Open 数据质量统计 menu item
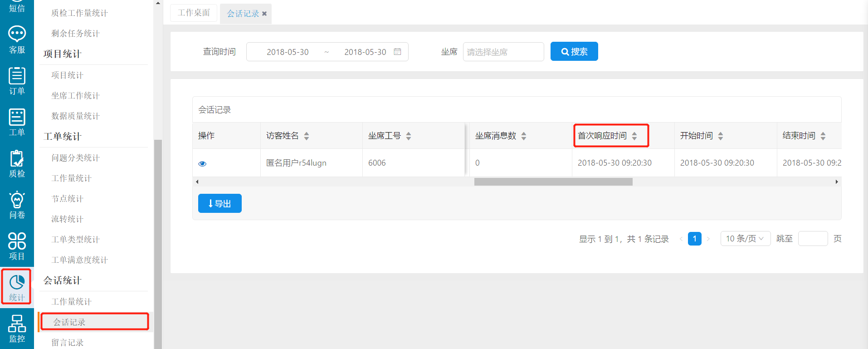Screen dimensions: 868x349 click(75, 116)
